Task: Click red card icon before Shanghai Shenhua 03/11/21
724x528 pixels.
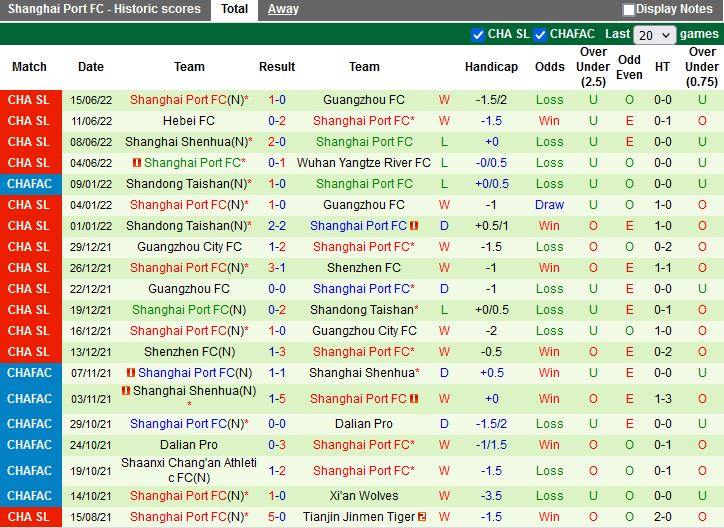Action: tap(126, 391)
